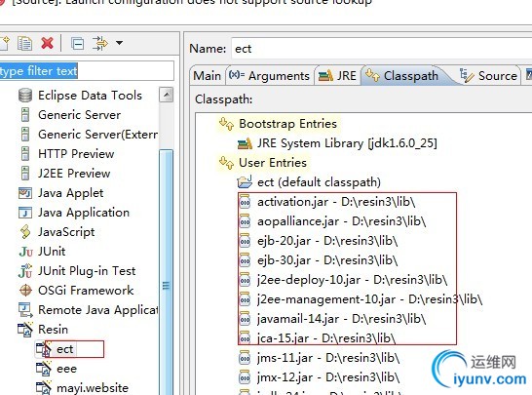This screenshot has width=532, height=395.
Task: Click the configuration list scrollbar thumb
Action: 167,272
